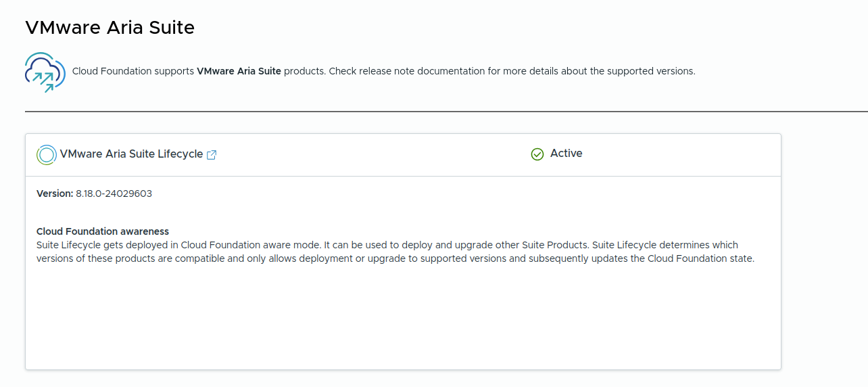This screenshot has width=868, height=387.
Task: Click the card header space left of Active
Action: 372,154
